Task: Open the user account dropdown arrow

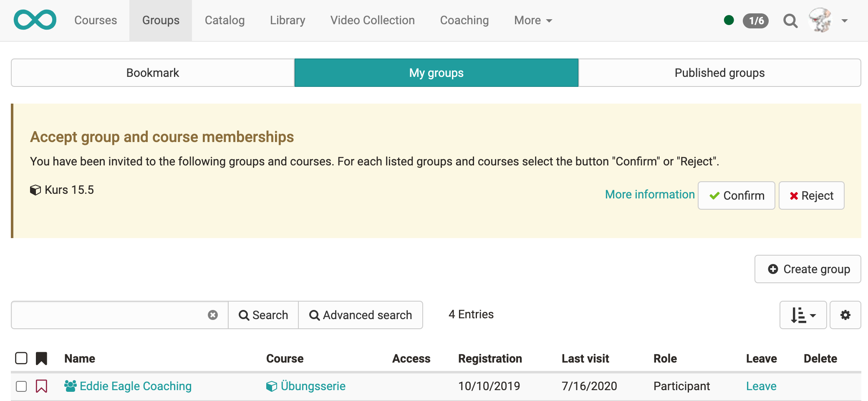Action: [845, 20]
